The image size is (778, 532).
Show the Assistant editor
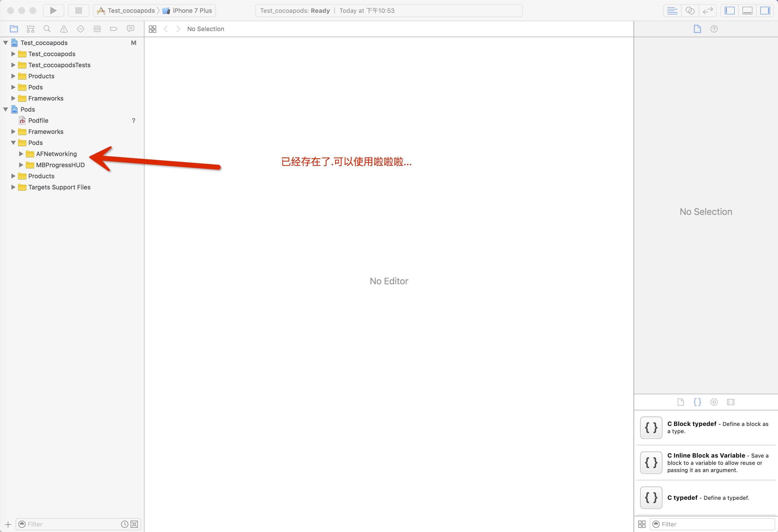690,10
